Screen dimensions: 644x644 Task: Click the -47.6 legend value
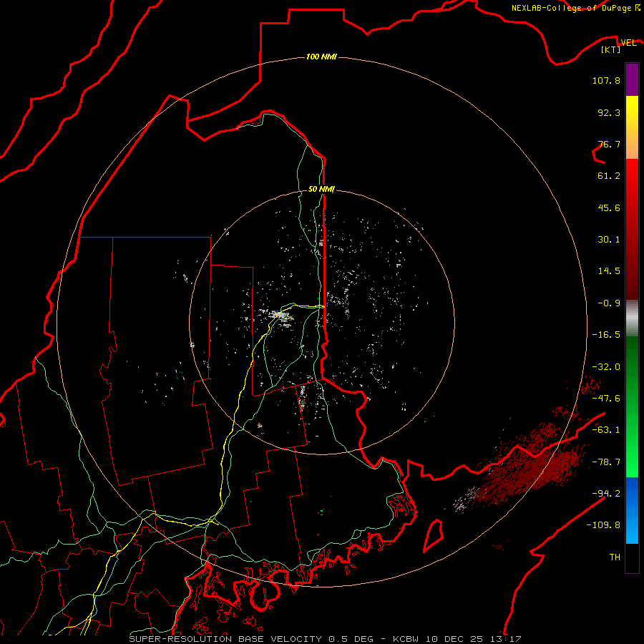pyautogui.click(x=606, y=399)
